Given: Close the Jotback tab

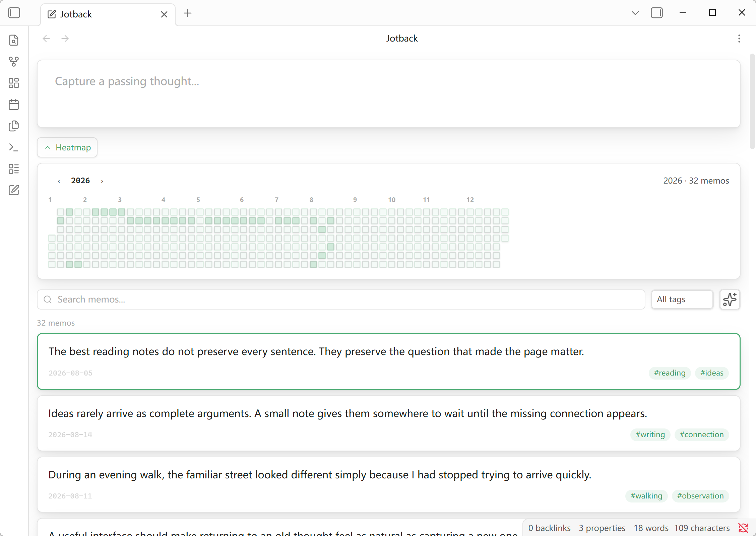Looking at the screenshot, I should click(164, 14).
